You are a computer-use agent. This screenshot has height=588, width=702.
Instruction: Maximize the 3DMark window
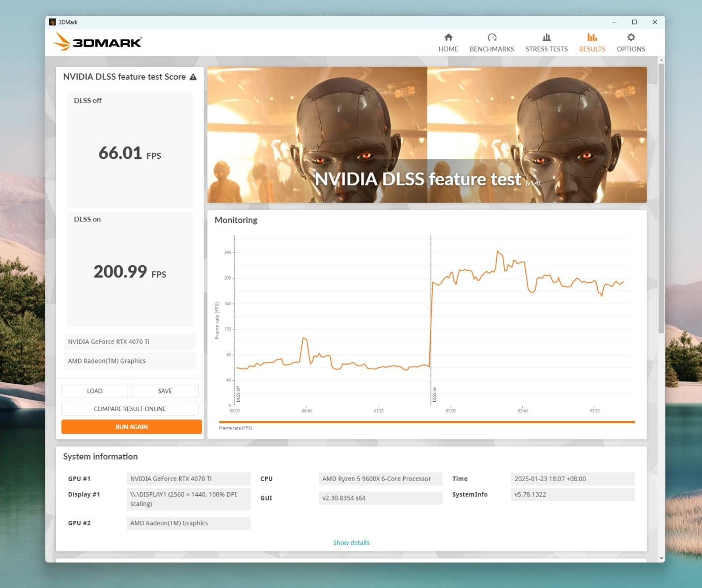tap(634, 22)
